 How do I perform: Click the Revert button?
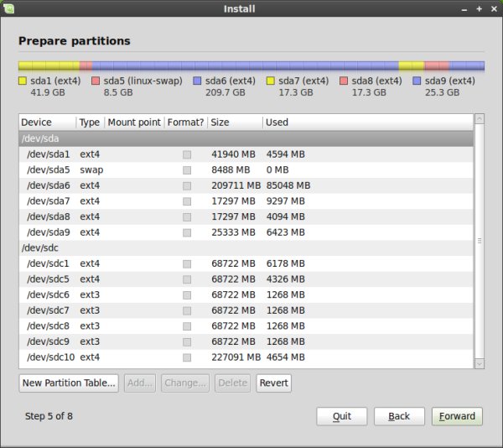tap(274, 383)
